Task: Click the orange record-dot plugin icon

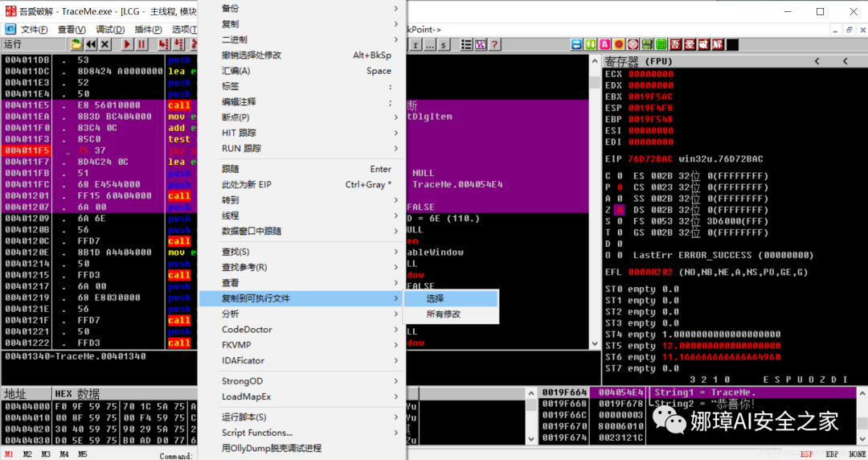Action: tap(619, 44)
